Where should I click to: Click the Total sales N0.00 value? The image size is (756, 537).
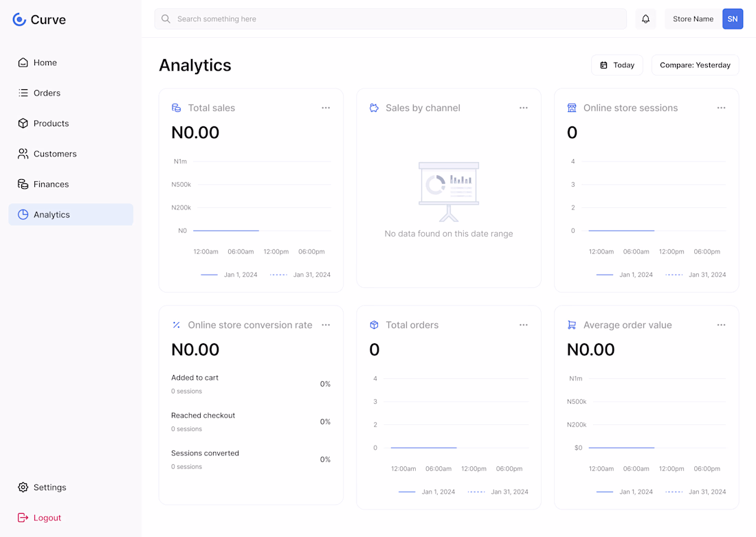195,133
